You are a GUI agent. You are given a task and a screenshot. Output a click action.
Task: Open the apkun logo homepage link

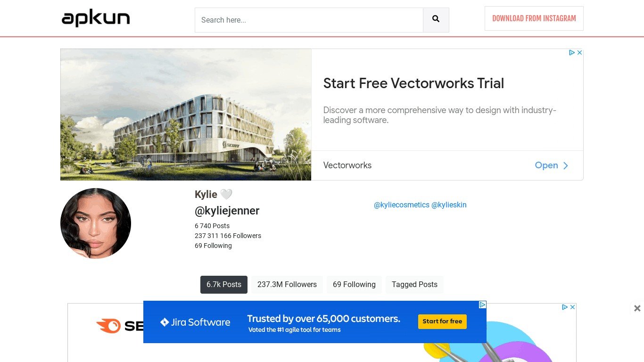pos(96,18)
